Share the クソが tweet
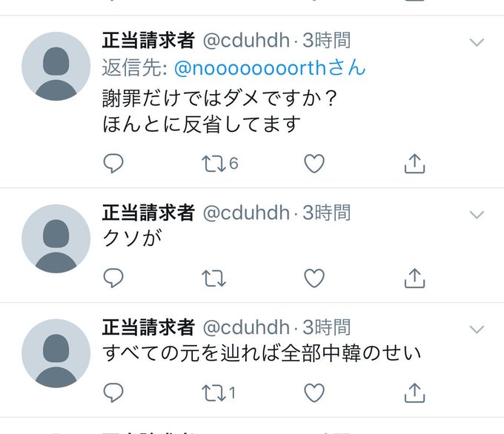504x434 pixels. click(414, 278)
